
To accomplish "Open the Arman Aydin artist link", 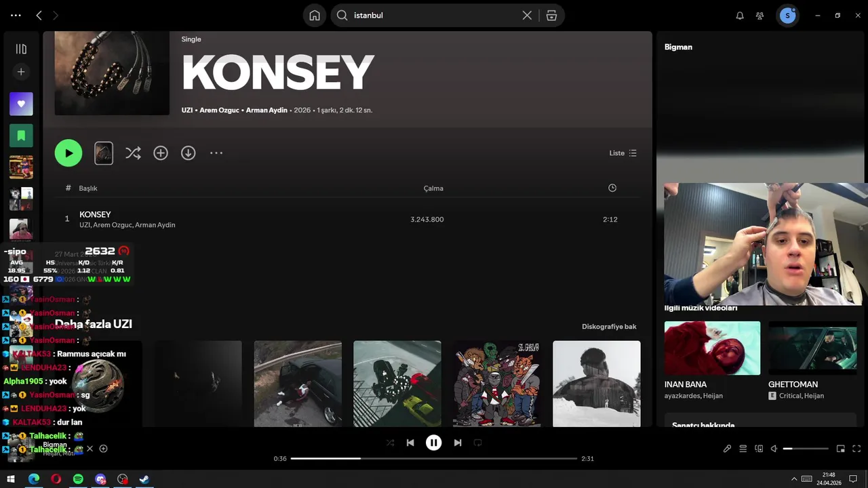I will pyautogui.click(x=267, y=110).
